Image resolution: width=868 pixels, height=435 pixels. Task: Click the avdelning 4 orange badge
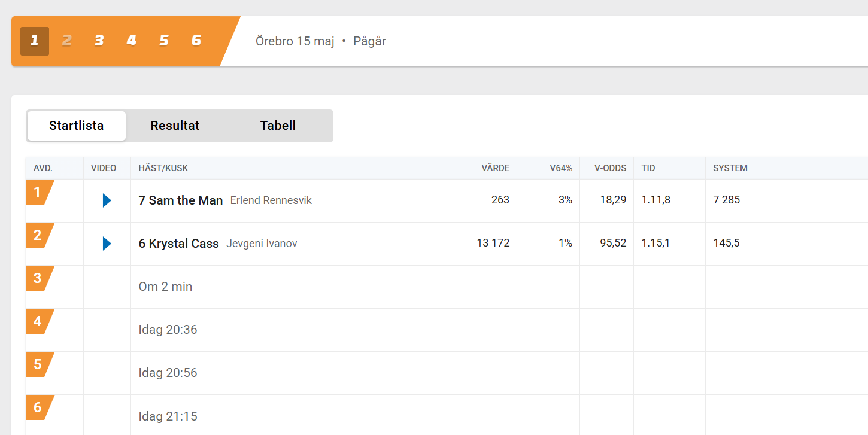tap(40, 321)
